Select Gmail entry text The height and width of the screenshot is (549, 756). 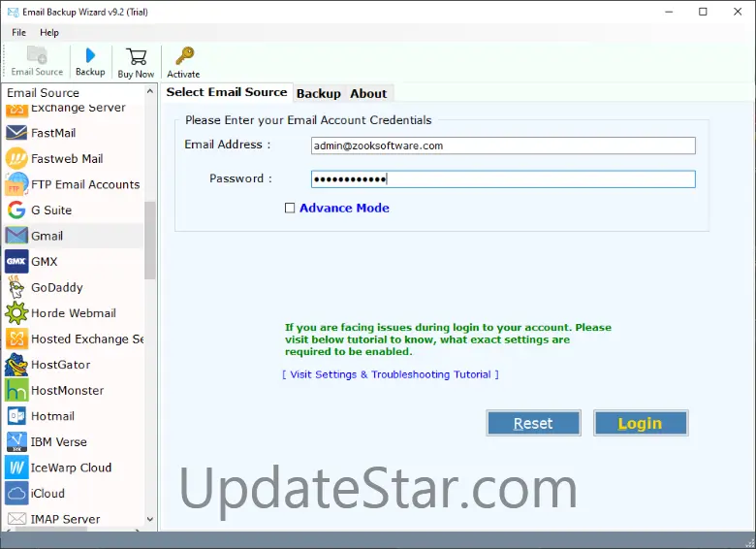[47, 236]
